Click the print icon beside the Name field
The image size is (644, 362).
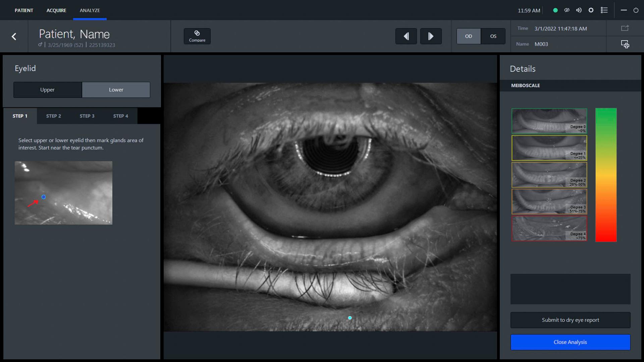(x=625, y=44)
